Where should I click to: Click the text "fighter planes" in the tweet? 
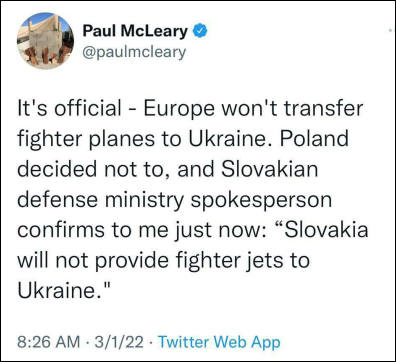[86, 139]
